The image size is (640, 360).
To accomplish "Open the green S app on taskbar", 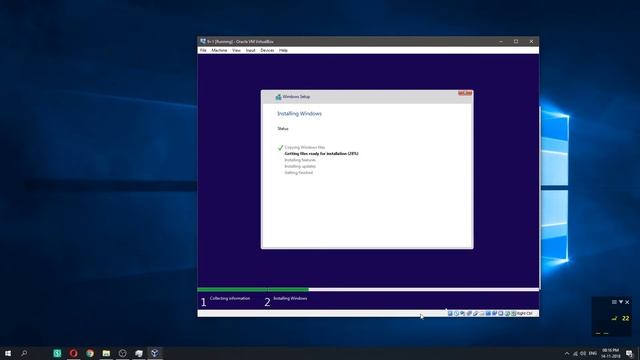I will click(x=57, y=353).
